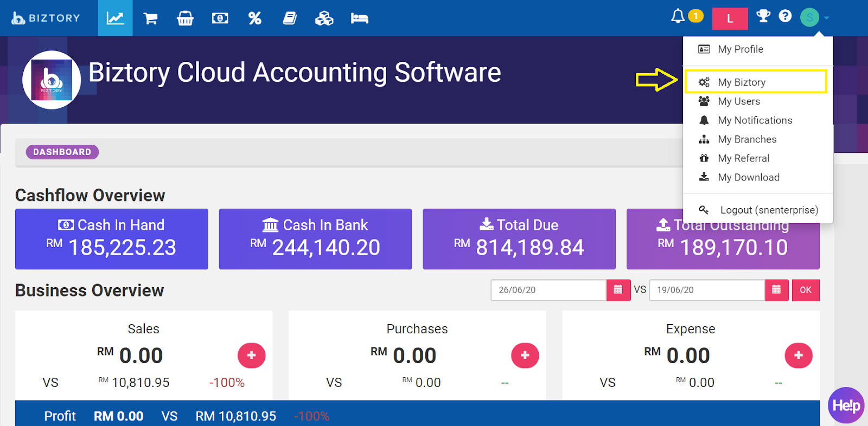Open the question mark help icon
The image size is (868, 426).
(785, 16)
